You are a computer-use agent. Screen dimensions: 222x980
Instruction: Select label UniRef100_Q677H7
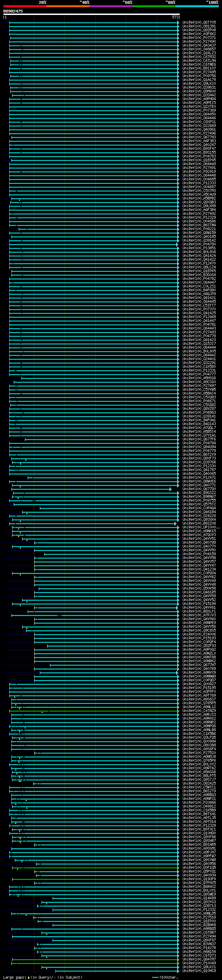(x=199, y=665)
